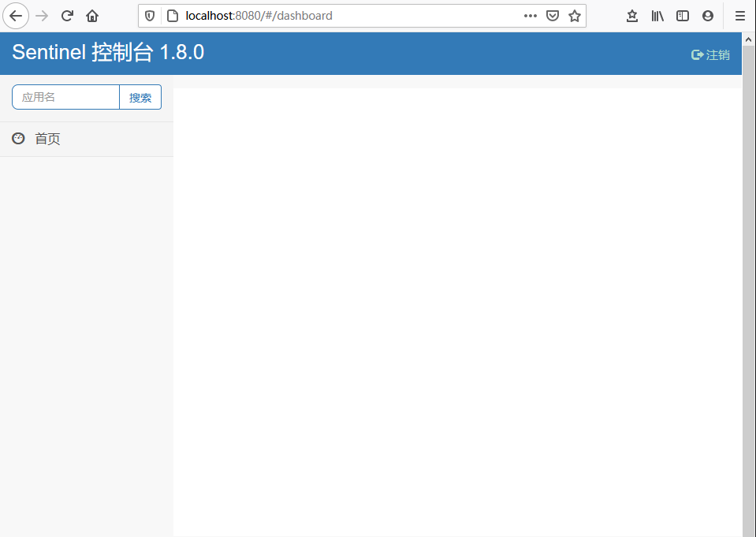756x537 pixels.
Task: Click the logout icon beside 注销
Action: 697,55
